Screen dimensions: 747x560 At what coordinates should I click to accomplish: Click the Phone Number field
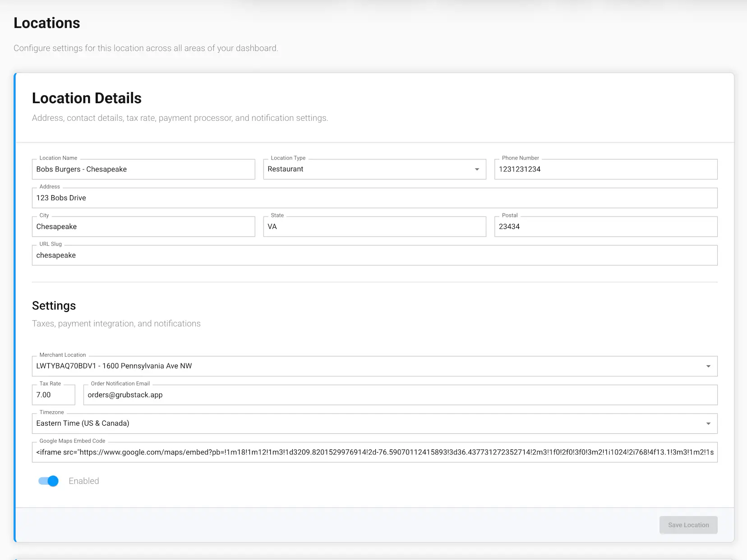606,169
